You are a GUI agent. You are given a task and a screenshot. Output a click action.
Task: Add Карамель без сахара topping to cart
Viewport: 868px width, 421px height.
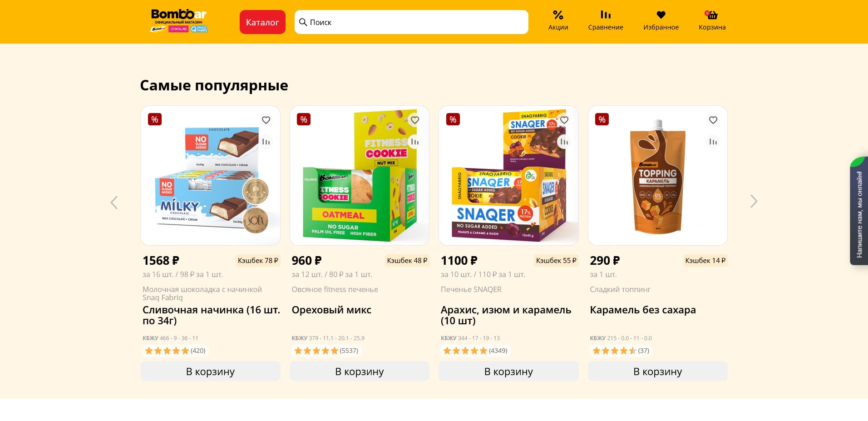(x=657, y=371)
